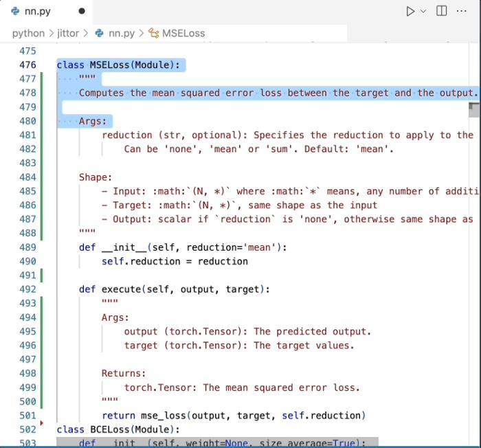Viewport: 481px width, 448px height.
Task: Click the closing triple quotes on line 488
Action: point(87,231)
